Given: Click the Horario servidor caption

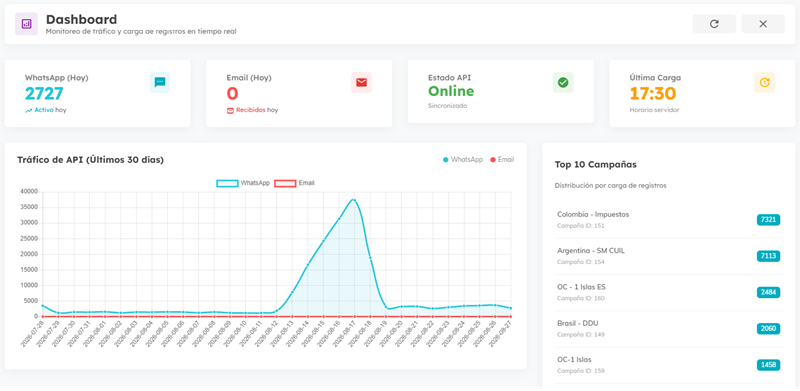Looking at the screenshot, I should (x=655, y=110).
